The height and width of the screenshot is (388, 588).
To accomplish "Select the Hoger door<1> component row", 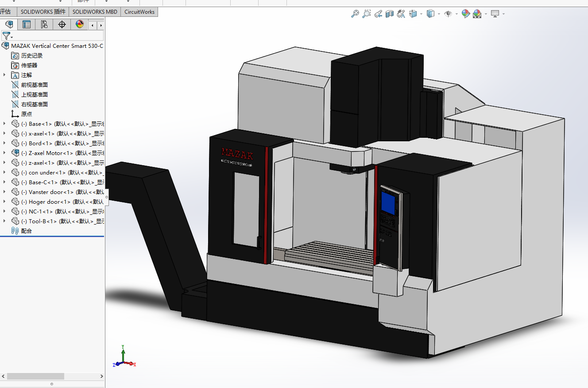I will (58, 202).
